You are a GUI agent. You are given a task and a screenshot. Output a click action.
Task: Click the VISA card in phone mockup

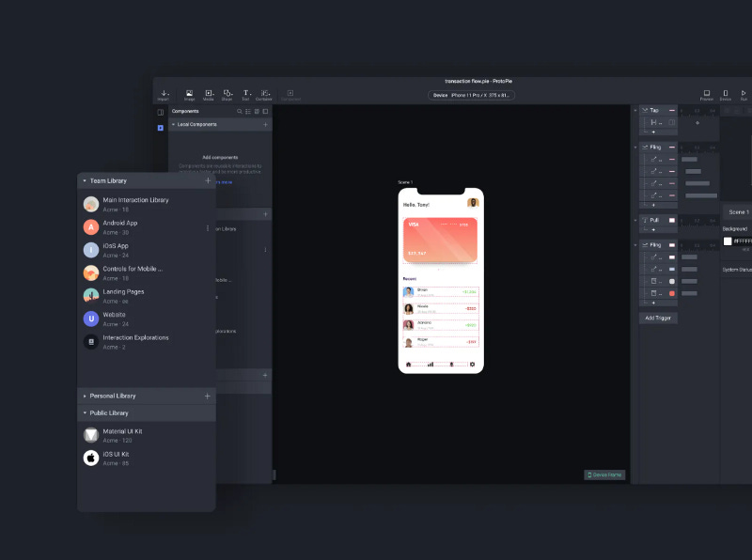pyautogui.click(x=440, y=240)
